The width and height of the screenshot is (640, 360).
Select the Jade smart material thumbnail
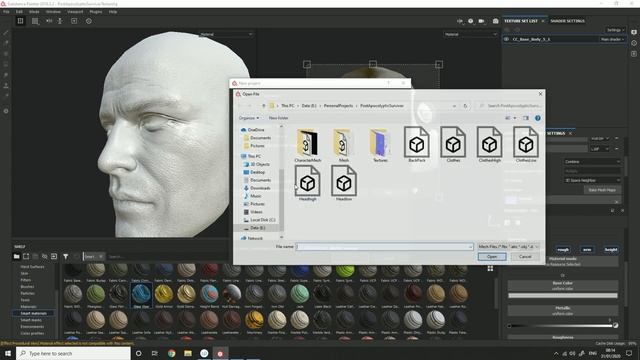(x=300, y=294)
